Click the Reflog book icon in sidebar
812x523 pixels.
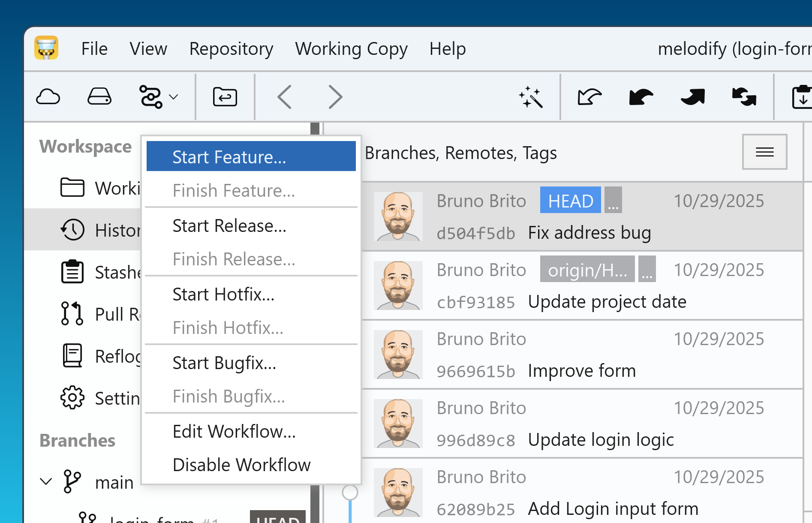tap(72, 355)
